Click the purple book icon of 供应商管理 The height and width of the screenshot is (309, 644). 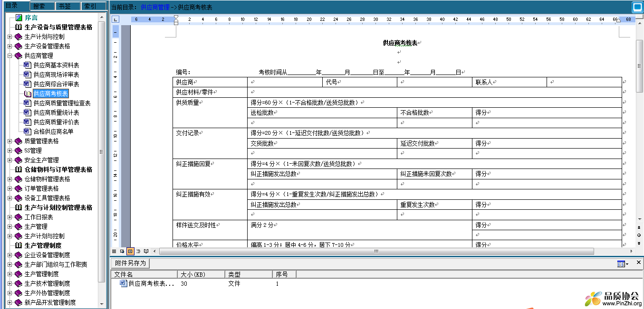click(19, 56)
